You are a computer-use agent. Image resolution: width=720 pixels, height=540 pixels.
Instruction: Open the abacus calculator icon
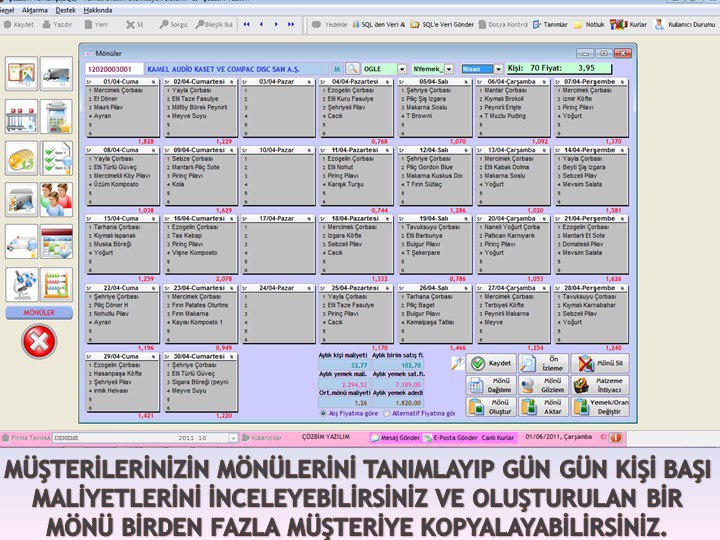[x=56, y=284]
